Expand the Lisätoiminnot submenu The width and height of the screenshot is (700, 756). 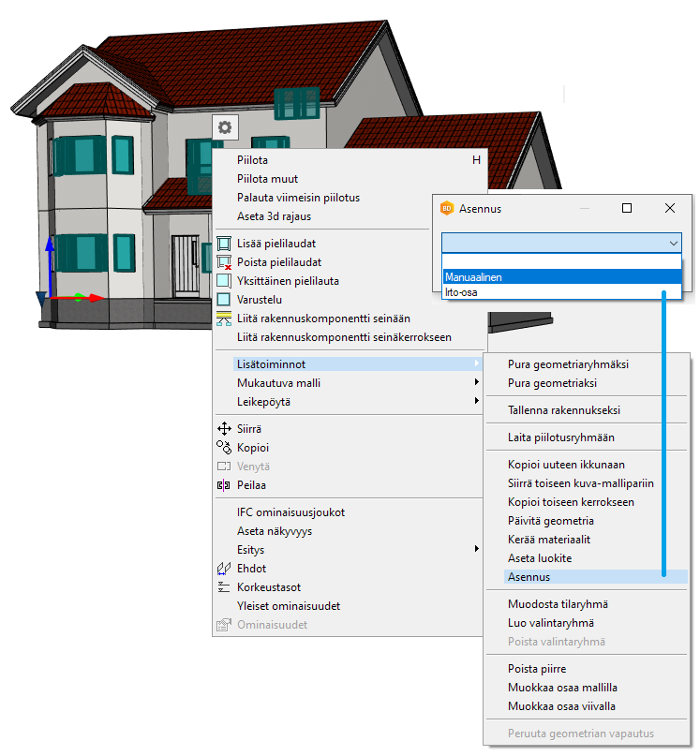tap(356, 363)
